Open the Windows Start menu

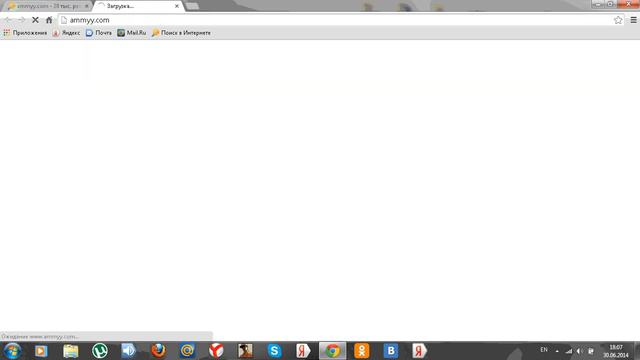point(12,351)
